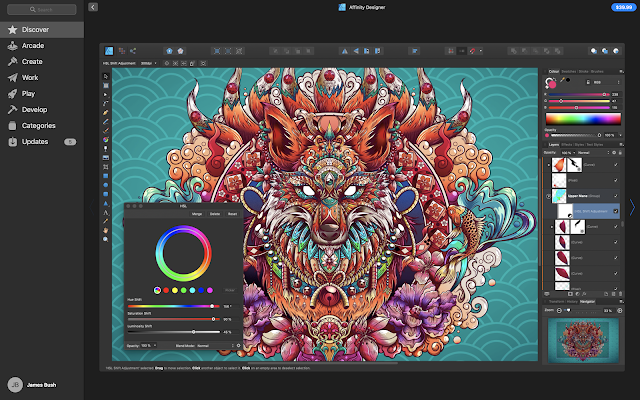Toggle visibility of topmost Curve layer

[616, 165]
